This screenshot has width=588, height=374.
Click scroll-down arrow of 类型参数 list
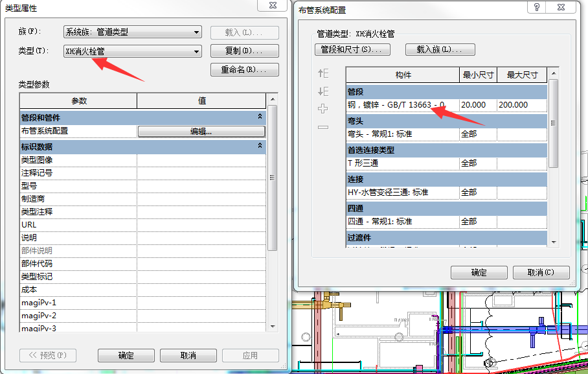point(273,327)
